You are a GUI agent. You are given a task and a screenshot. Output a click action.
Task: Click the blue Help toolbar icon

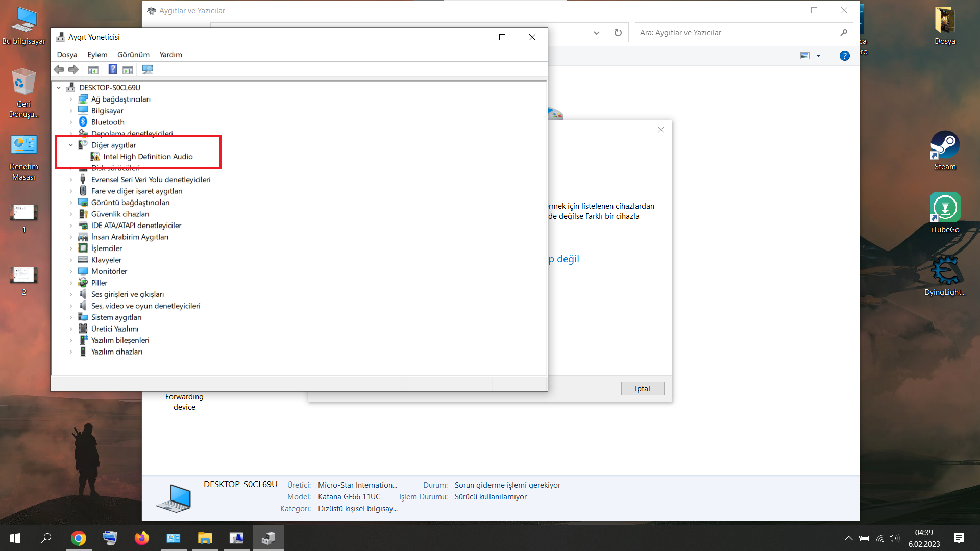tap(113, 69)
